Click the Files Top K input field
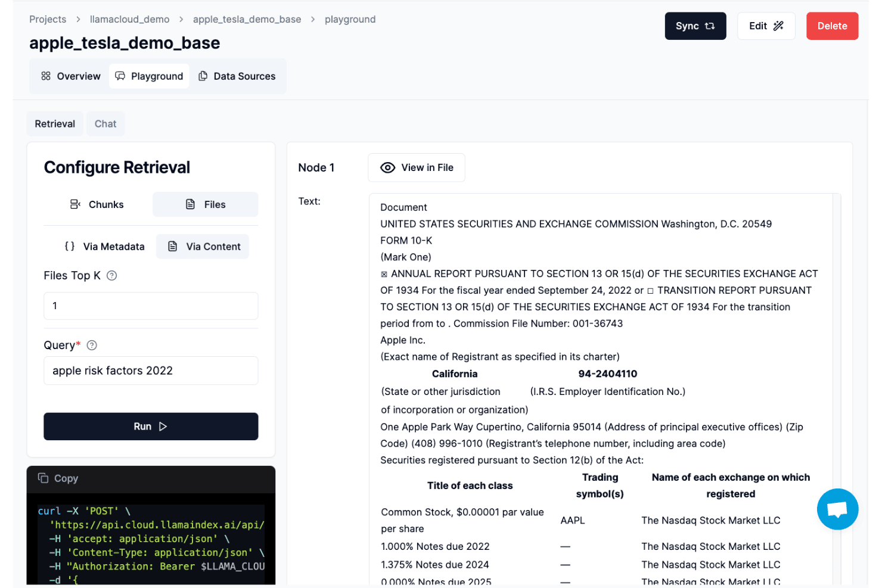Screen dimensions: 882x588 pos(151,306)
